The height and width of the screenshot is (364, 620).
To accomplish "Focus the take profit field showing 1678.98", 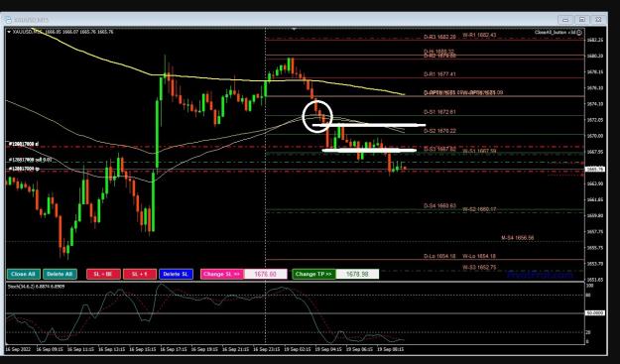I will [357, 274].
